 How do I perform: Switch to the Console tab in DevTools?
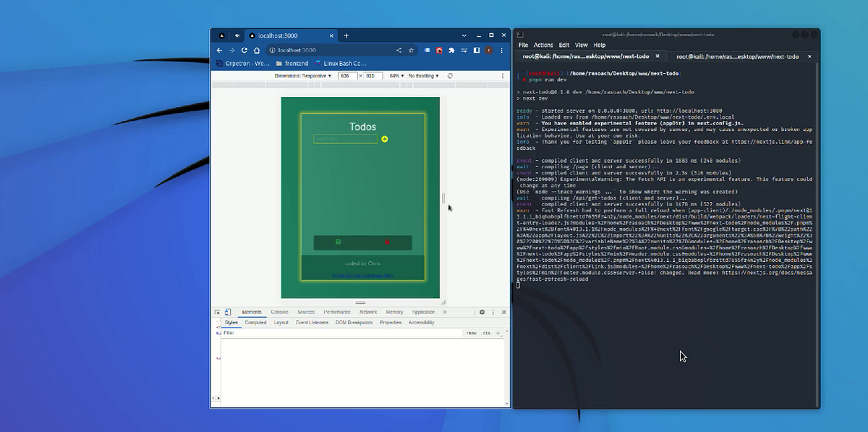pyautogui.click(x=279, y=312)
